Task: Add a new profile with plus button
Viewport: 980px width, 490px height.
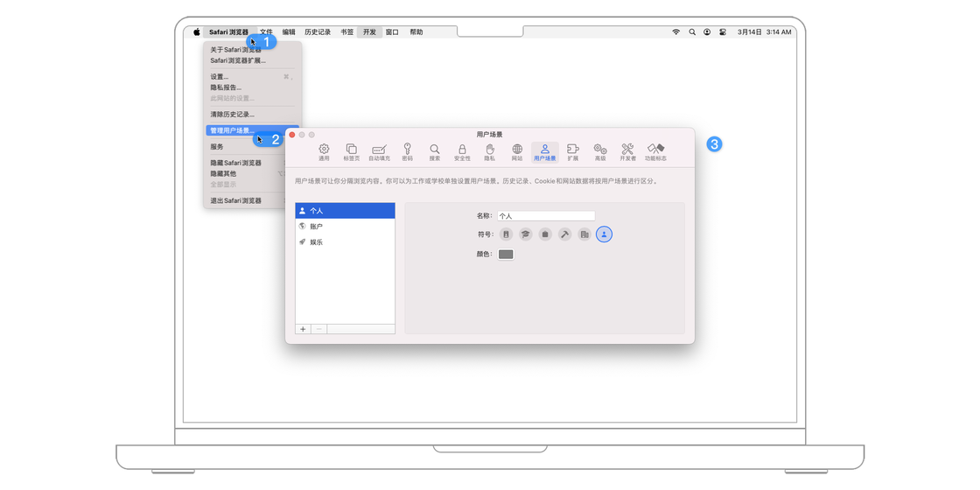Action: pyautogui.click(x=303, y=329)
